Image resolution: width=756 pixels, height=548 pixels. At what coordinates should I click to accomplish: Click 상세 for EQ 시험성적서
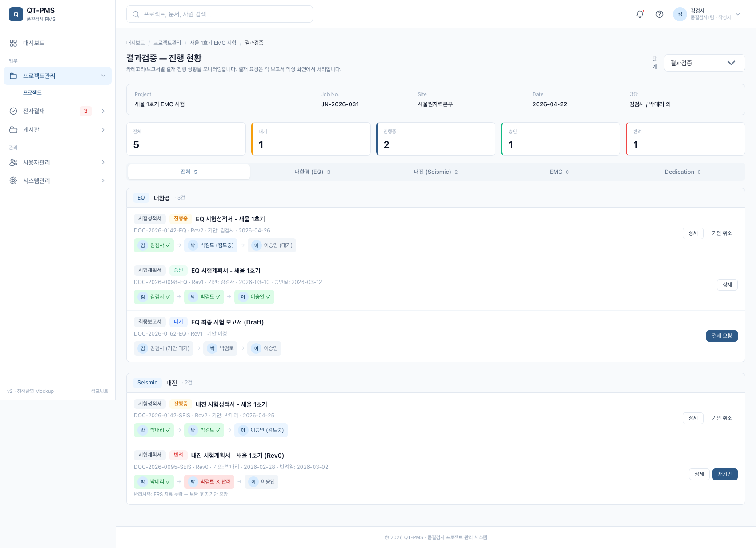(693, 233)
